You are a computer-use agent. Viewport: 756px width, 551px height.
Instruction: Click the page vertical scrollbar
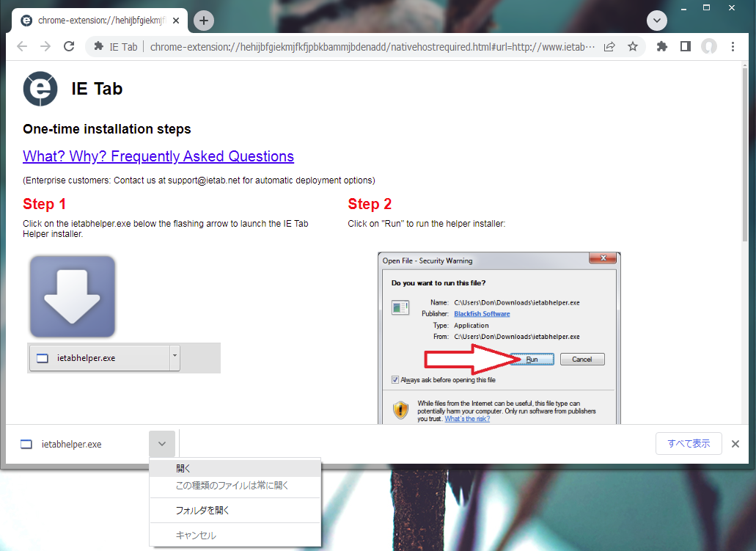click(x=745, y=154)
